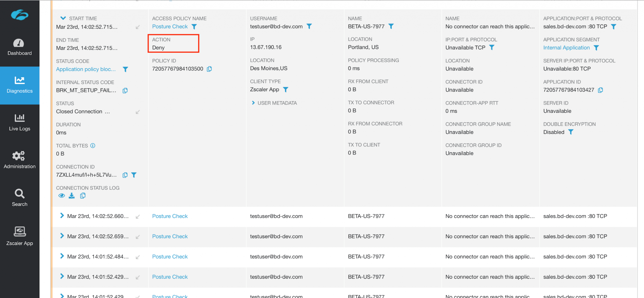
Task: Open the Administration section
Action: (19, 160)
